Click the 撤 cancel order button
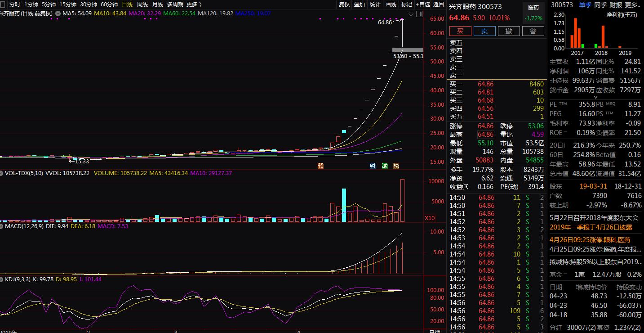This screenshot has width=644, height=333. pyautogui.click(x=509, y=31)
